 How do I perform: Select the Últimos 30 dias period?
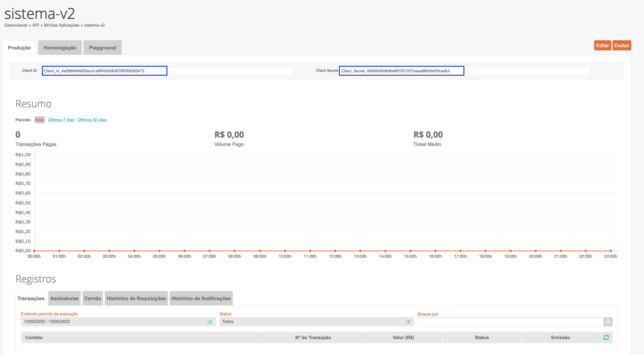point(92,120)
